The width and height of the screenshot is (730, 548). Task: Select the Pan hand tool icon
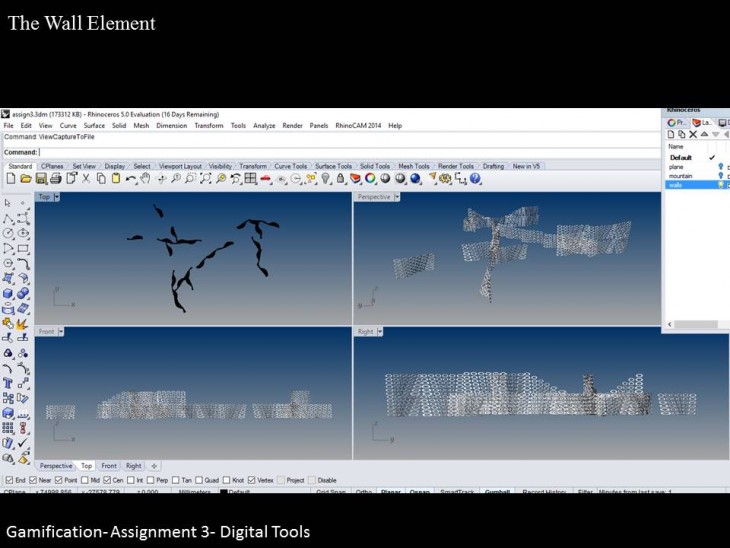(146, 179)
